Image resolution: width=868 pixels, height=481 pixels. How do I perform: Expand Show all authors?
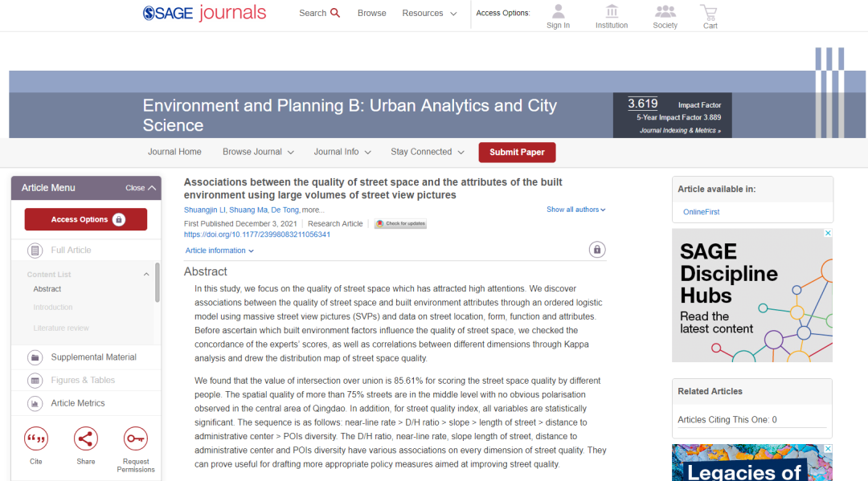575,210
